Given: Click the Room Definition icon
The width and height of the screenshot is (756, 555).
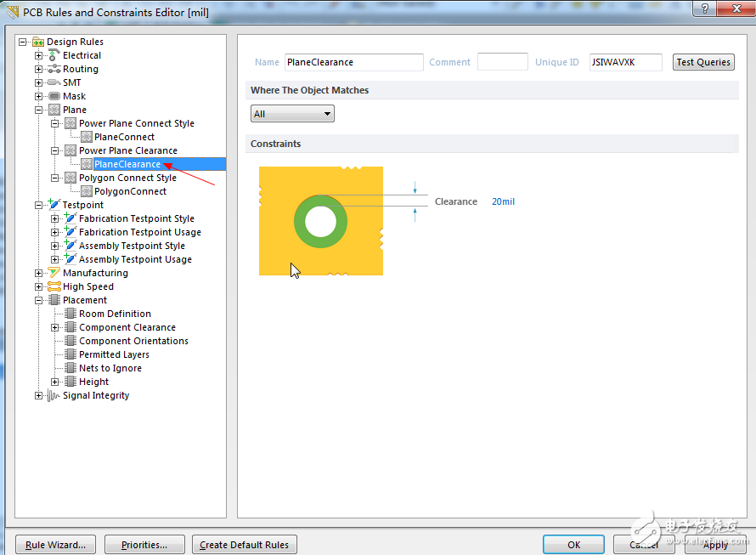Looking at the screenshot, I should point(71,314).
